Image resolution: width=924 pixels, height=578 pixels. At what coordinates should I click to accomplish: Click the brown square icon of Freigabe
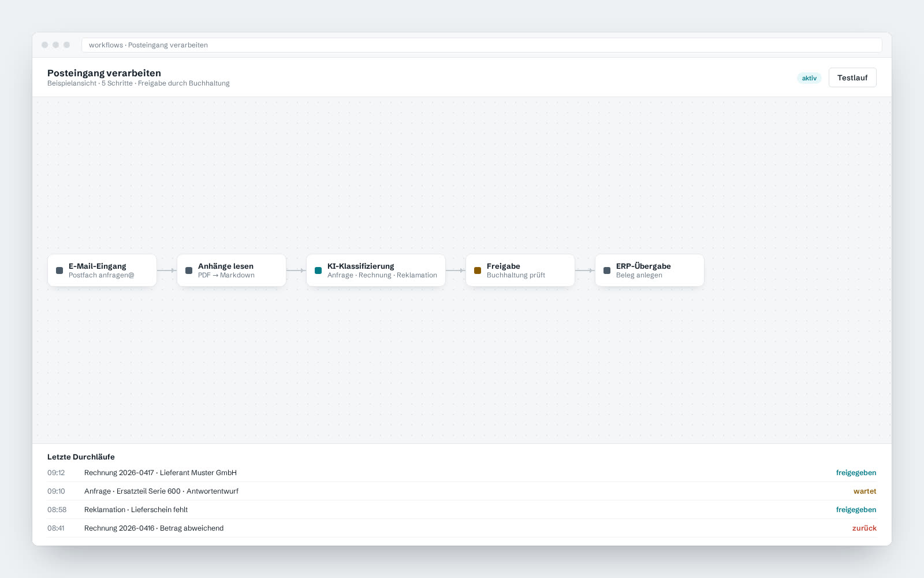(x=478, y=271)
